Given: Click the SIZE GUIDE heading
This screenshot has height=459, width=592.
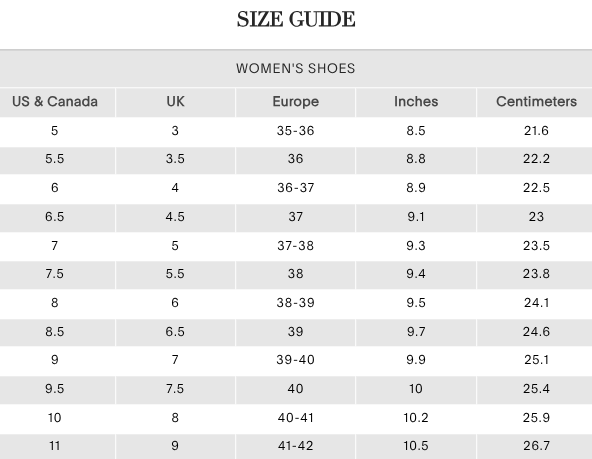Looking at the screenshot, I should point(296,19).
